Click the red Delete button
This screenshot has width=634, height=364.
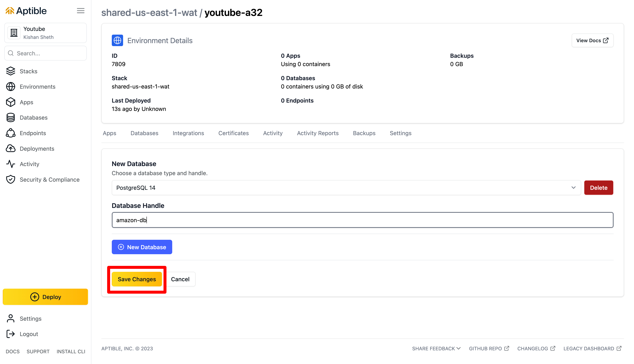(598, 188)
